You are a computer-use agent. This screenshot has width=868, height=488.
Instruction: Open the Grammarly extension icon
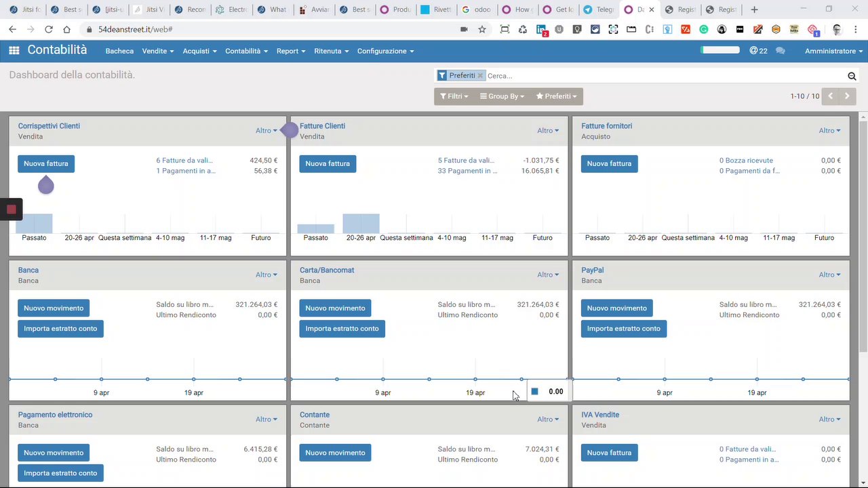coord(704,30)
